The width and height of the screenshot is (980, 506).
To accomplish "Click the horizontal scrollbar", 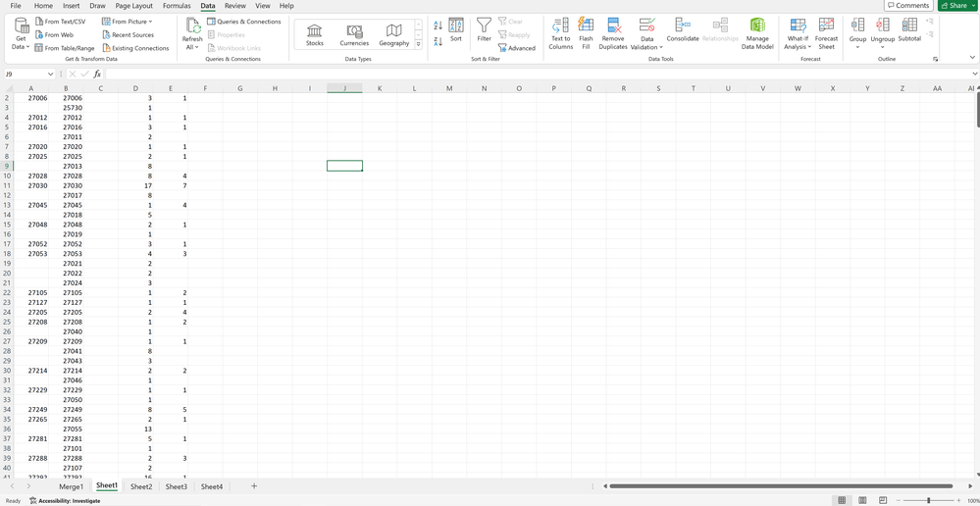I will coord(781,486).
